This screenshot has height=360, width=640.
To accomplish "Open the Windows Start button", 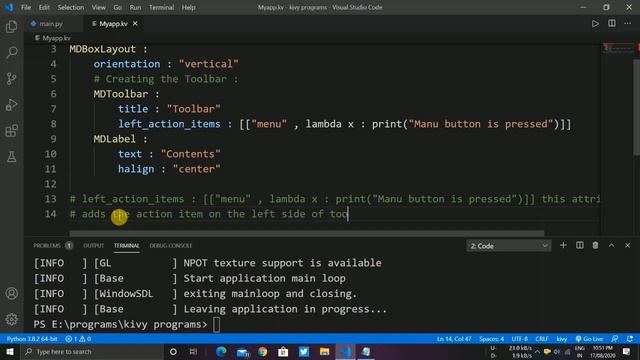I will tap(10, 351).
